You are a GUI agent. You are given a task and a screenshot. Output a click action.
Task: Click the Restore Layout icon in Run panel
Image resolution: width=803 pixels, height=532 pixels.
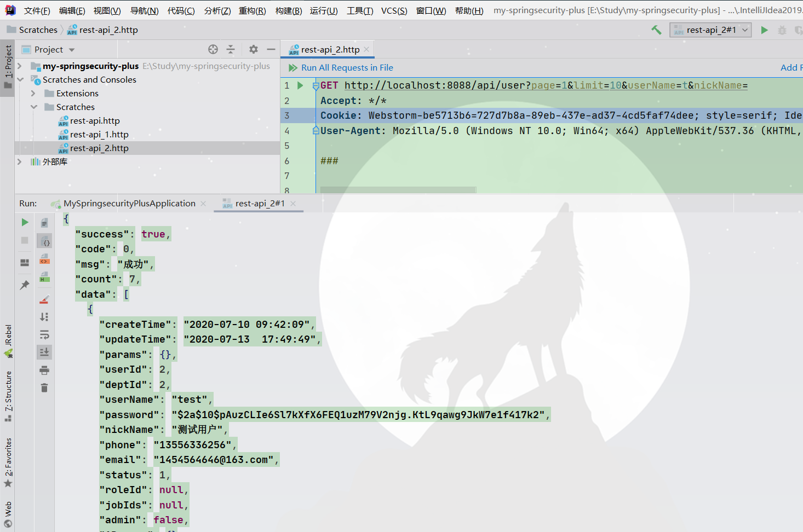[25, 263]
